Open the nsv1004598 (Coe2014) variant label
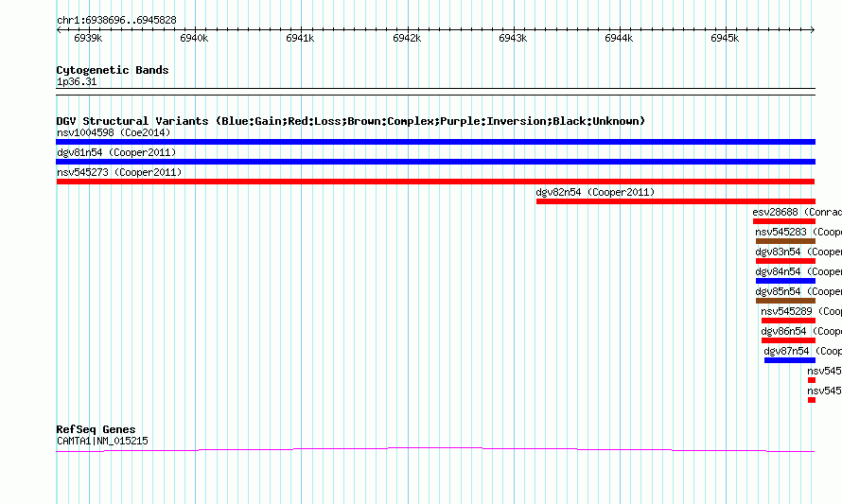The image size is (842, 504). [114, 132]
